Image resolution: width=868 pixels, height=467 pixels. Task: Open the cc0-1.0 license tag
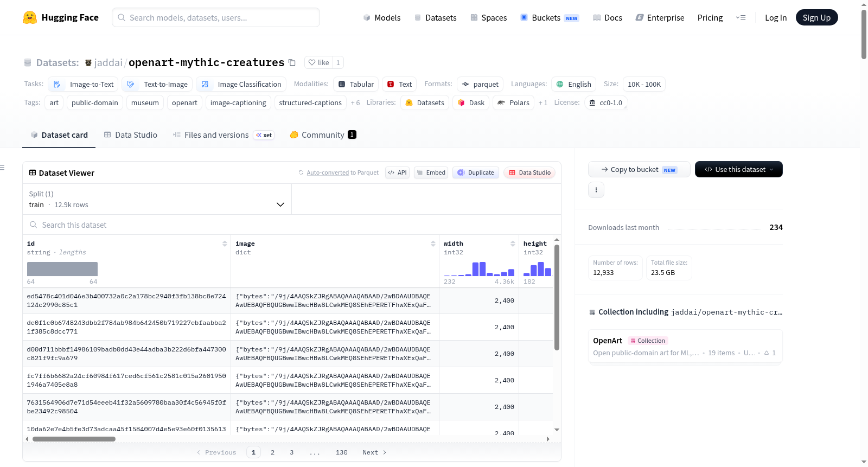tap(606, 103)
